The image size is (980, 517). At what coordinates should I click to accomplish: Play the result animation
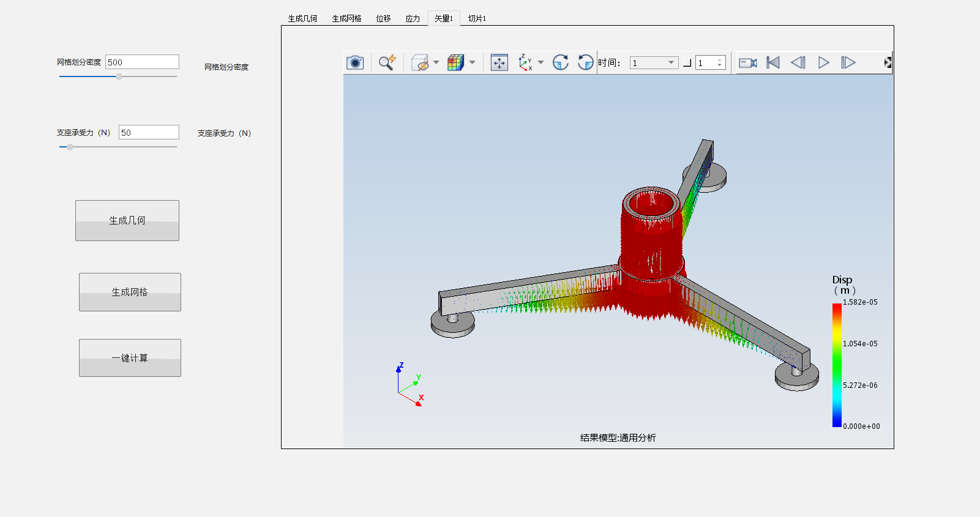coord(823,62)
